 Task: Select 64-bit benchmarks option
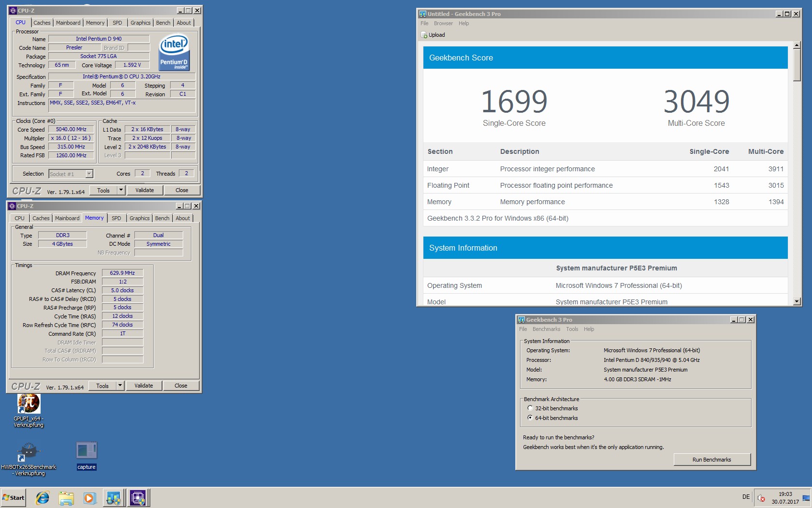pyautogui.click(x=530, y=418)
